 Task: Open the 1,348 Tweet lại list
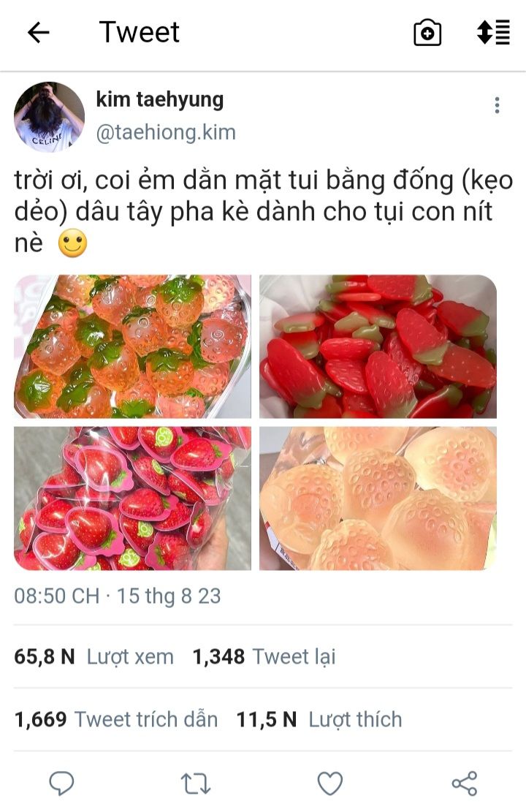(264, 656)
